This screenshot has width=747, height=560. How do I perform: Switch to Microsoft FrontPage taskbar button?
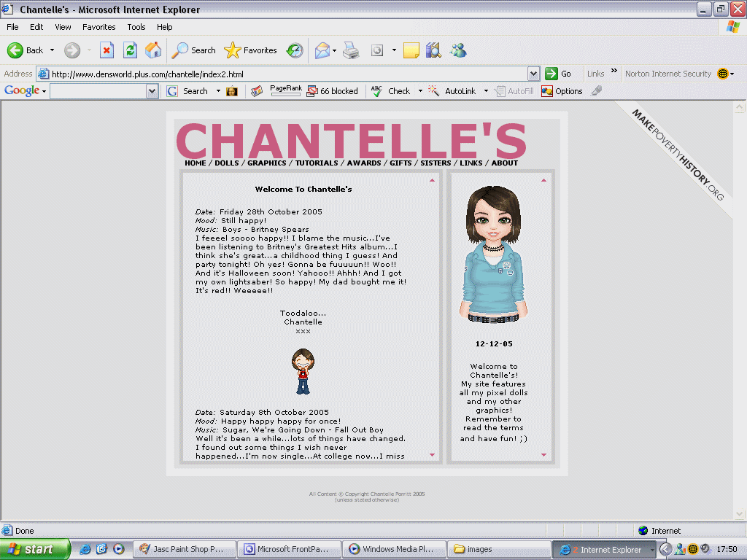289,549
